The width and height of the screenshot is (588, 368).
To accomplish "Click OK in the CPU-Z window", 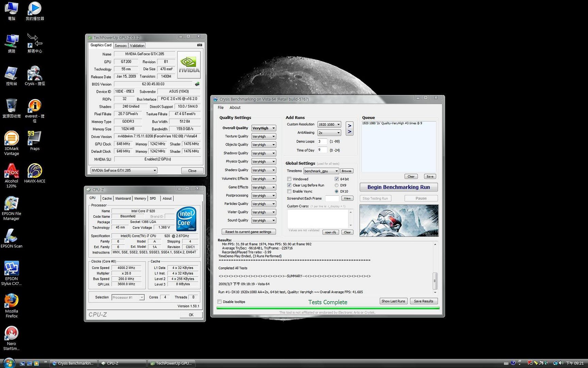I will (x=191, y=315).
